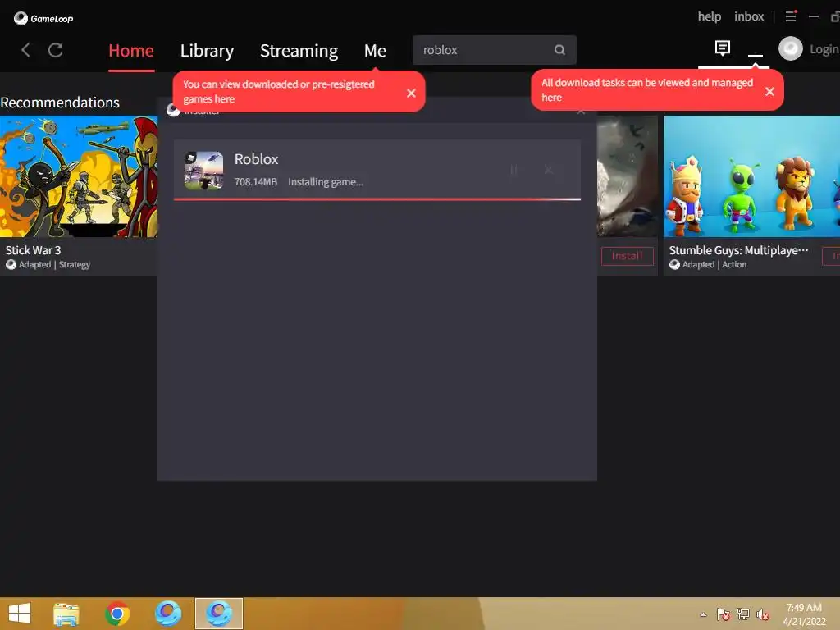Click Stumble Guys: Multiplayer title
Screen dimensions: 840x630
point(739,250)
